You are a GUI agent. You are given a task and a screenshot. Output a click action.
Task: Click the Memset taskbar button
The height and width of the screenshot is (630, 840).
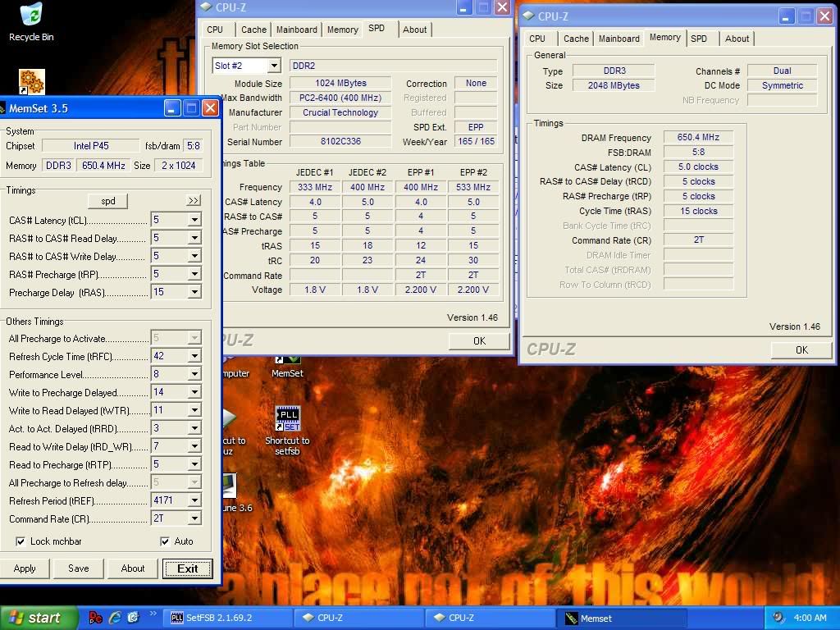(622, 619)
